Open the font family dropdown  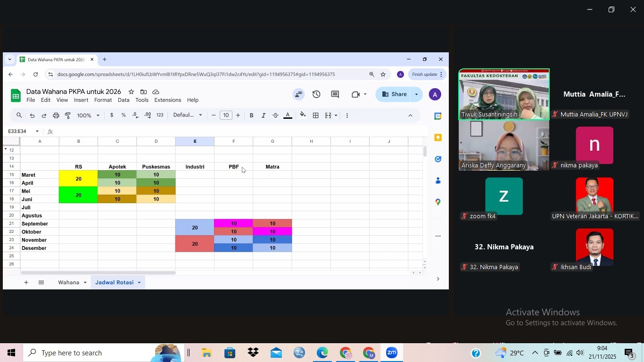(x=188, y=115)
